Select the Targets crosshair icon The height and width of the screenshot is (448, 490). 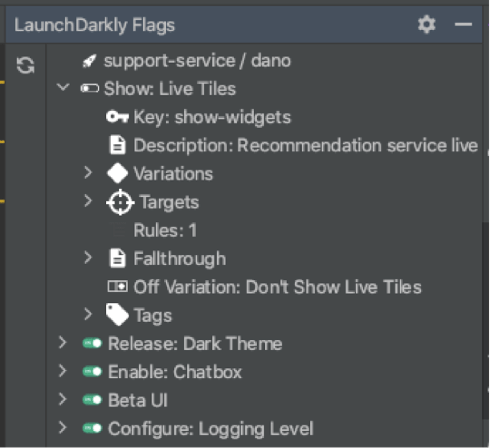point(119,202)
